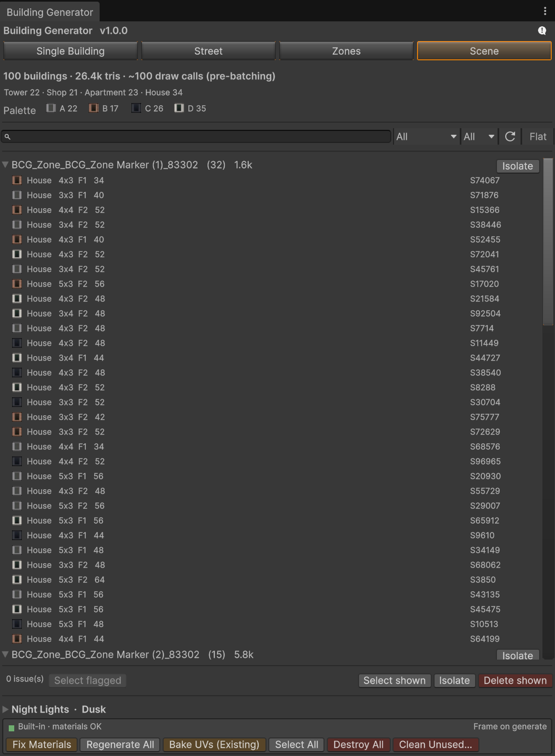
Task: Click the palette icon of row S17020
Action: (x=17, y=284)
